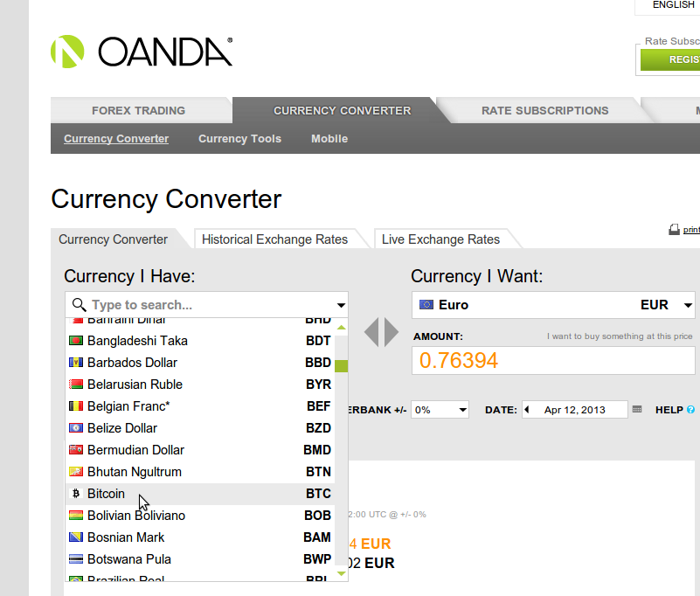Image resolution: width=700 pixels, height=596 pixels.
Task: Collapse the Currency I Have dropdown arrow
Action: pos(341,305)
